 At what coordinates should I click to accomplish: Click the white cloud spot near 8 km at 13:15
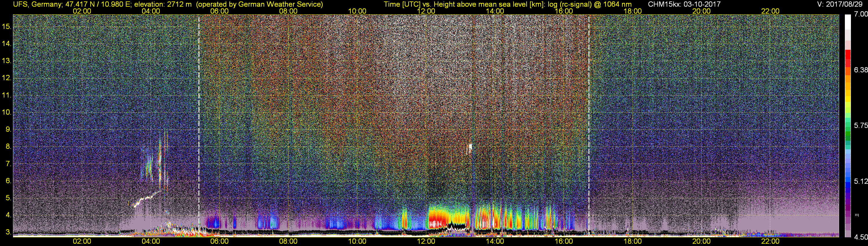tap(470, 148)
